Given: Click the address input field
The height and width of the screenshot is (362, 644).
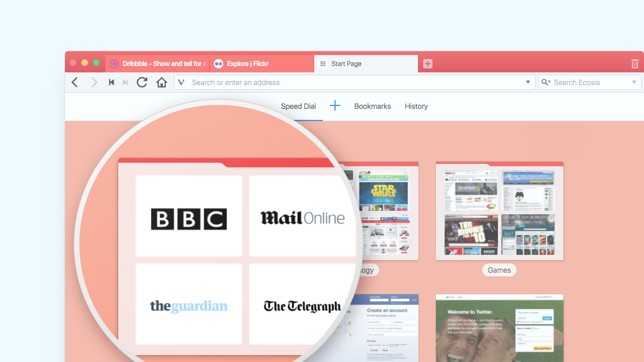Looking at the screenshot, I should click(x=355, y=82).
